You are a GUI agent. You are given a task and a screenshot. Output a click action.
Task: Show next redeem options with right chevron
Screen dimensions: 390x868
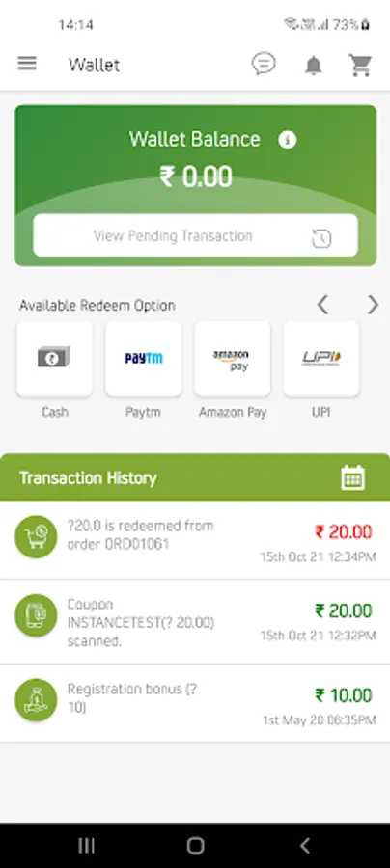click(x=373, y=305)
